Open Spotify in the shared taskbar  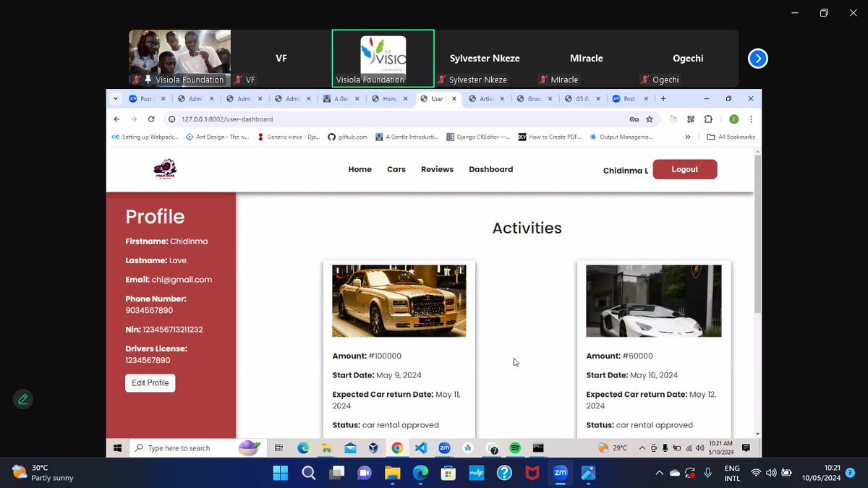click(514, 448)
